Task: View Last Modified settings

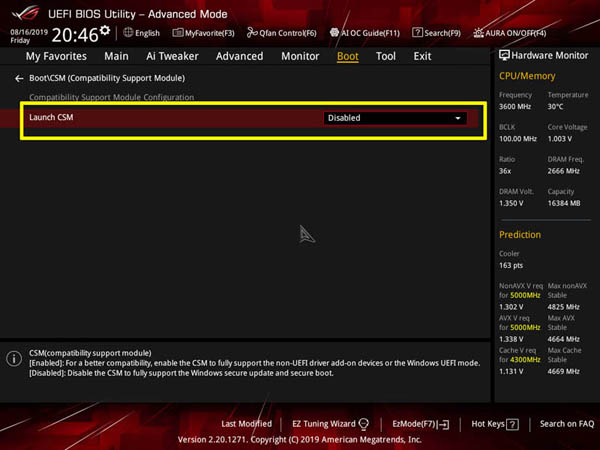Action: point(246,424)
